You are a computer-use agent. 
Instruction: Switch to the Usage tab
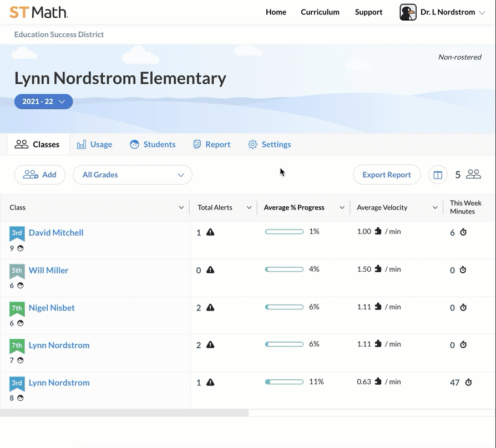tap(94, 145)
